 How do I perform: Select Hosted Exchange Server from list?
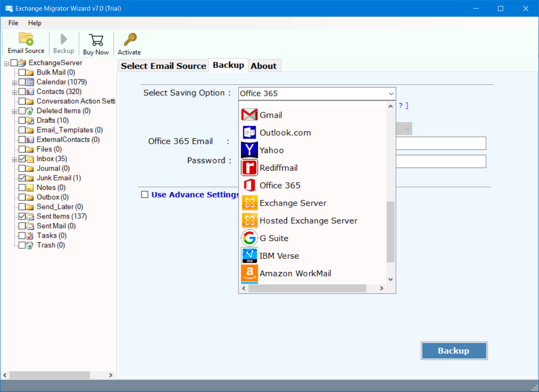(x=308, y=221)
